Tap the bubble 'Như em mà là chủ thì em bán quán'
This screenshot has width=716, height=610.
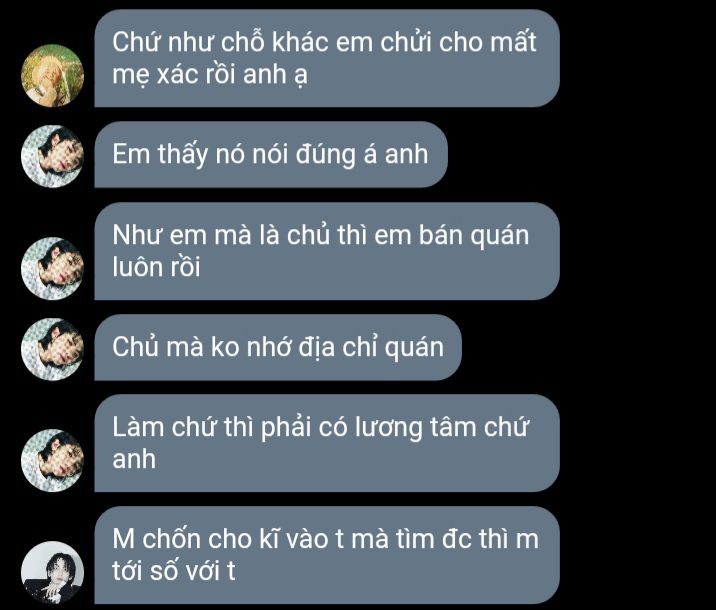coord(327,251)
